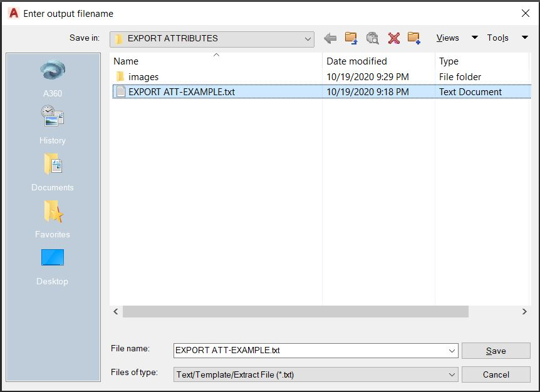Click the Text Document type cell
The image size is (540, 392).
click(470, 92)
